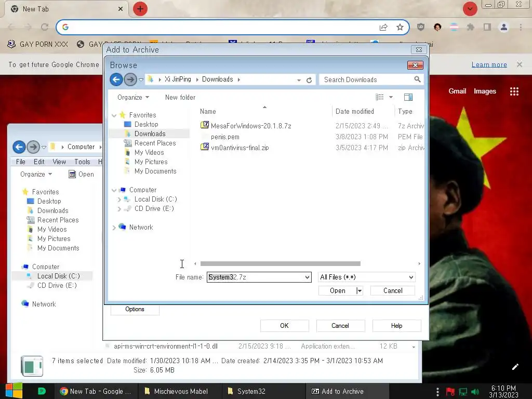Toggle Chrome side panel icon
532x399 pixels.
487,27
